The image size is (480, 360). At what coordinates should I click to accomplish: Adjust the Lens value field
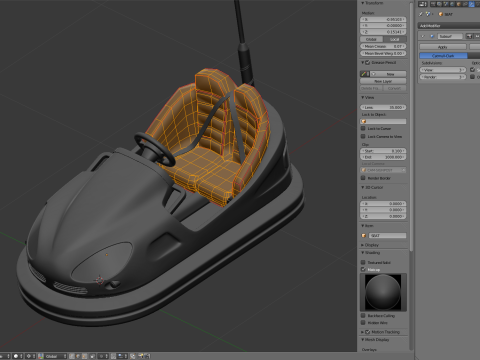(383, 107)
